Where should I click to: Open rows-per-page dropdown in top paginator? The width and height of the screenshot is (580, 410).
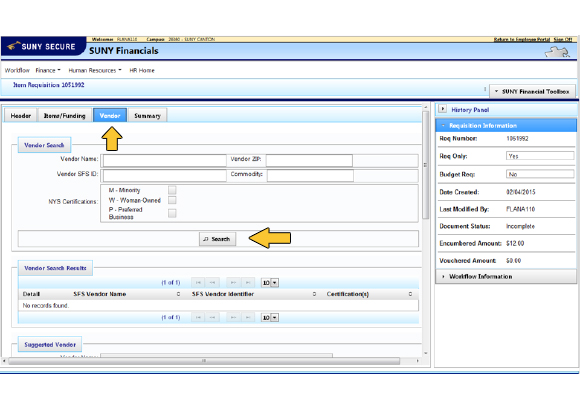click(270, 283)
